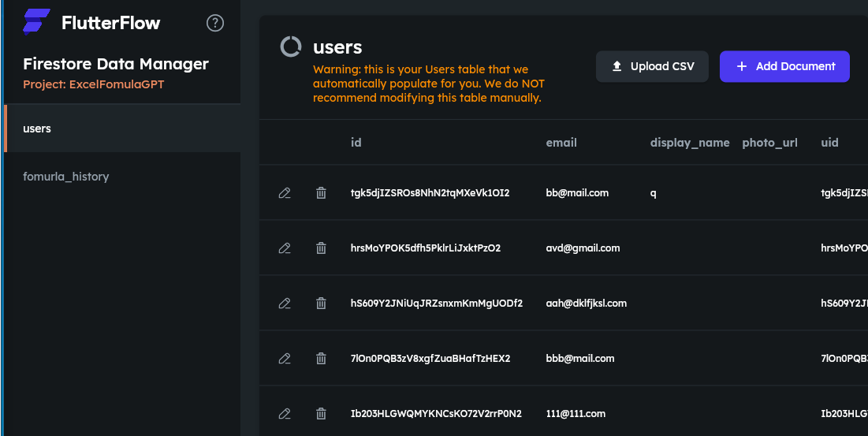This screenshot has height=436, width=868.
Task: Edit the 111@111.com user row
Action: coord(285,413)
